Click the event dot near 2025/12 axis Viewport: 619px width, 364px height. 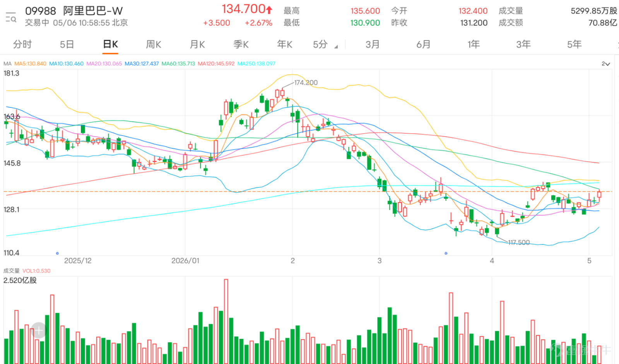57,253
